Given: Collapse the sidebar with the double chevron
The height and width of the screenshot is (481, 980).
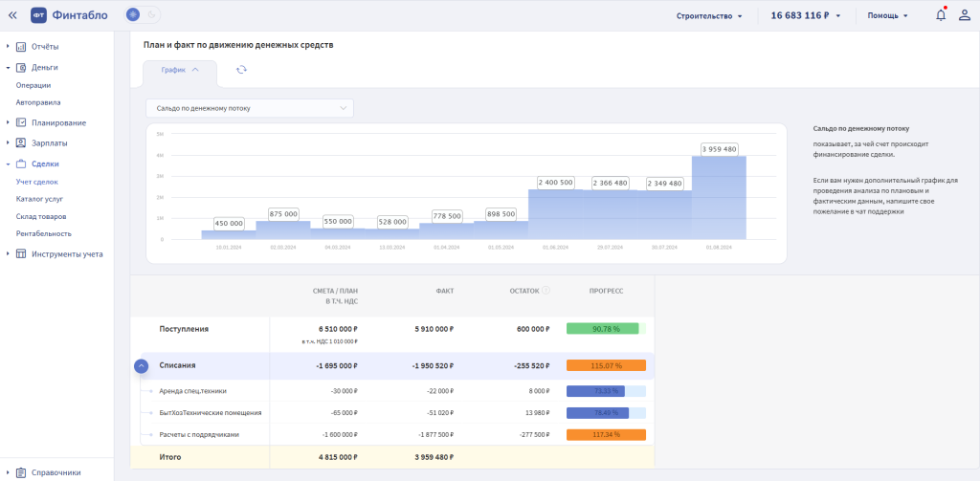Looking at the screenshot, I should click(12, 15).
